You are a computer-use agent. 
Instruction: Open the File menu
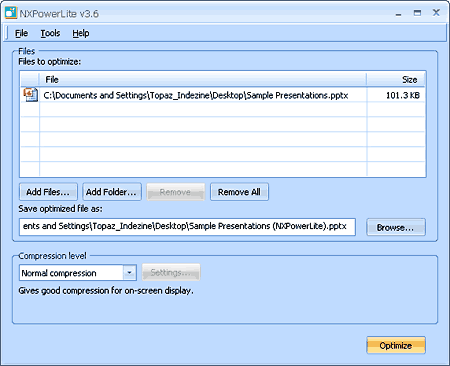click(21, 33)
